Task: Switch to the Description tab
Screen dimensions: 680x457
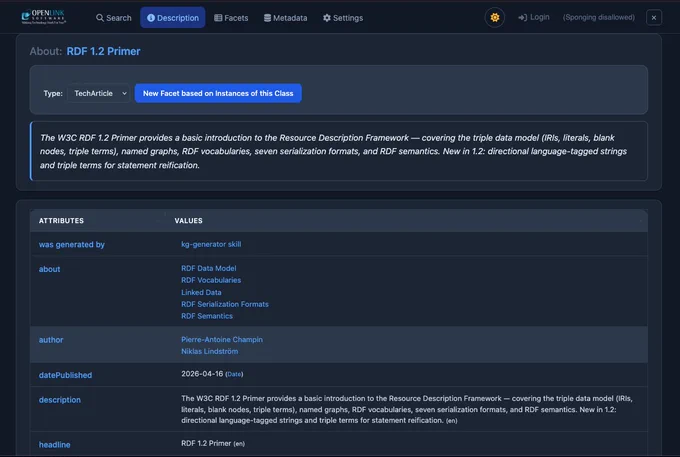Action: pyautogui.click(x=173, y=18)
